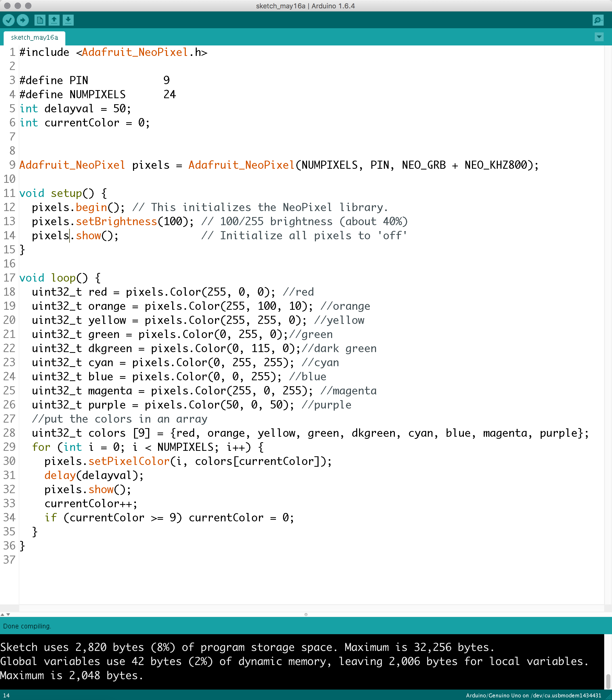The width and height of the screenshot is (612, 700).
Task: Click line number 9 in gutter
Action: pos(12,165)
